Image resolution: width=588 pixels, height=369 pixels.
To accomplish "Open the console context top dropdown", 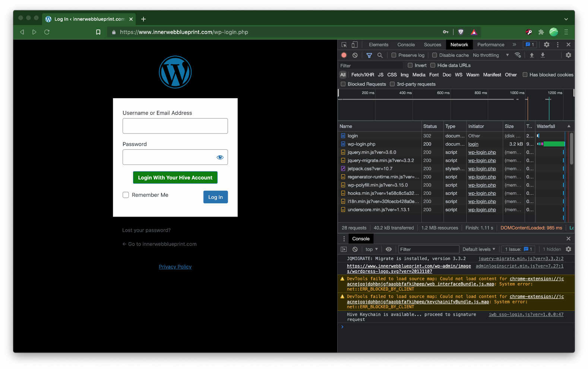I will [x=372, y=249].
